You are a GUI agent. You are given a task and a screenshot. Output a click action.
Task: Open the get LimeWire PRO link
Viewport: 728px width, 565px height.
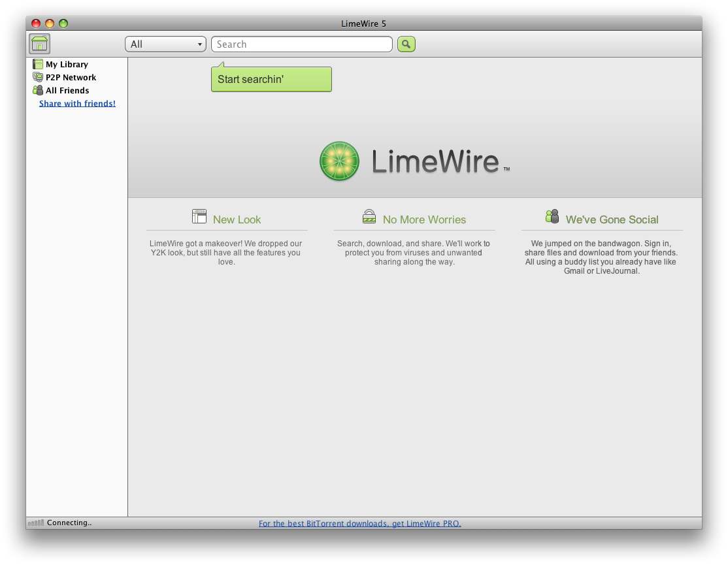tap(359, 523)
